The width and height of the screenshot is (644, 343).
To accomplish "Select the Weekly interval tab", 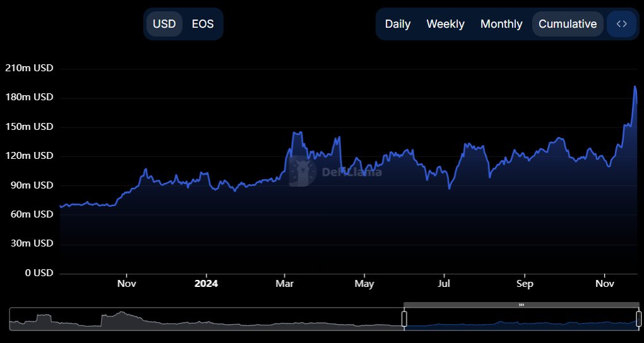I will (x=445, y=24).
